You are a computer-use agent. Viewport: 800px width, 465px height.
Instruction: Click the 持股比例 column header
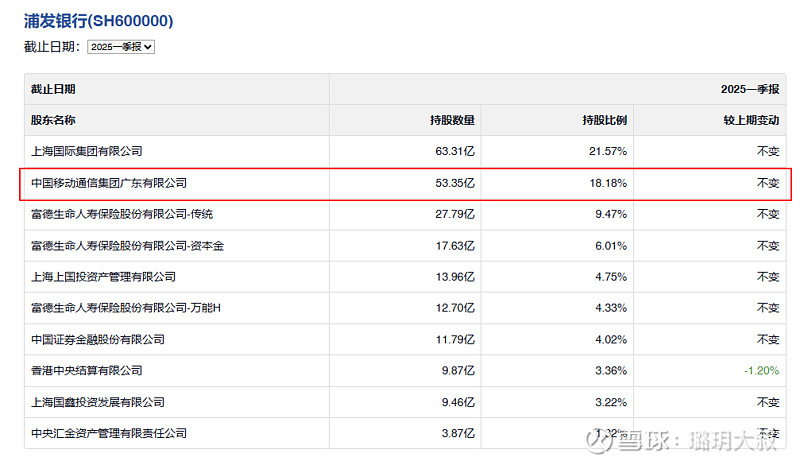605,120
